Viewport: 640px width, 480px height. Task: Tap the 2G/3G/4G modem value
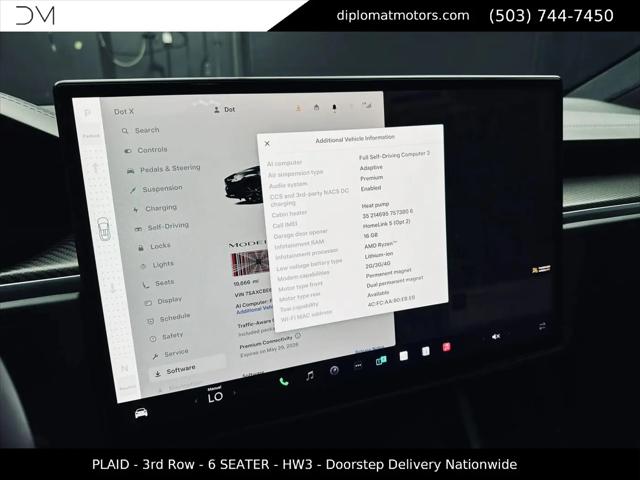(x=378, y=265)
